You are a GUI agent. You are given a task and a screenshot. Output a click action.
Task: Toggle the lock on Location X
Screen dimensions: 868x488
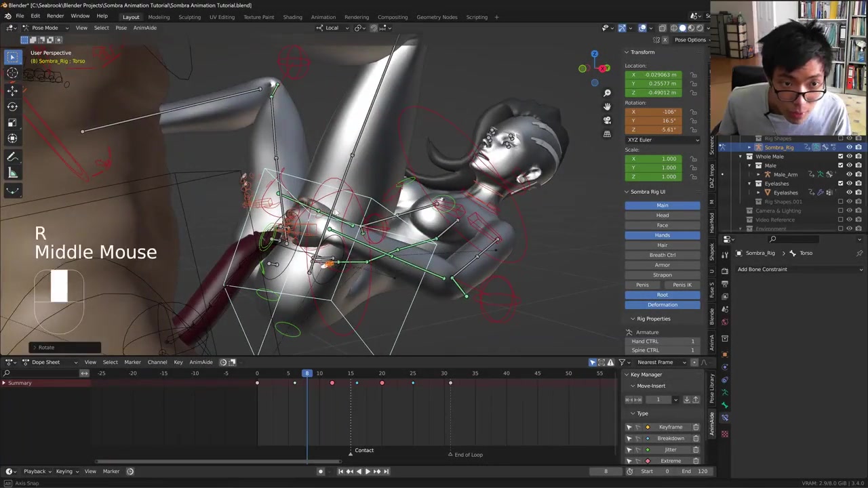pyautogui.click(x=693, y=75)
